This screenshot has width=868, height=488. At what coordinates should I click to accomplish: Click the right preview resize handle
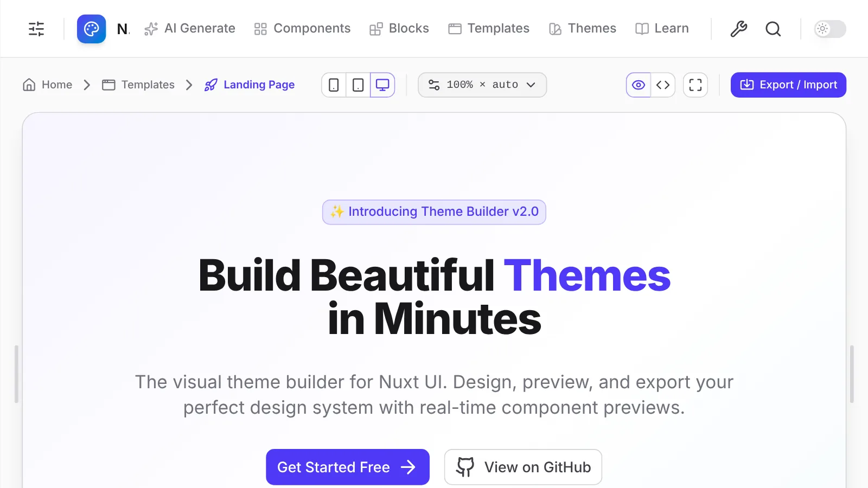click(x=852, y=374)
